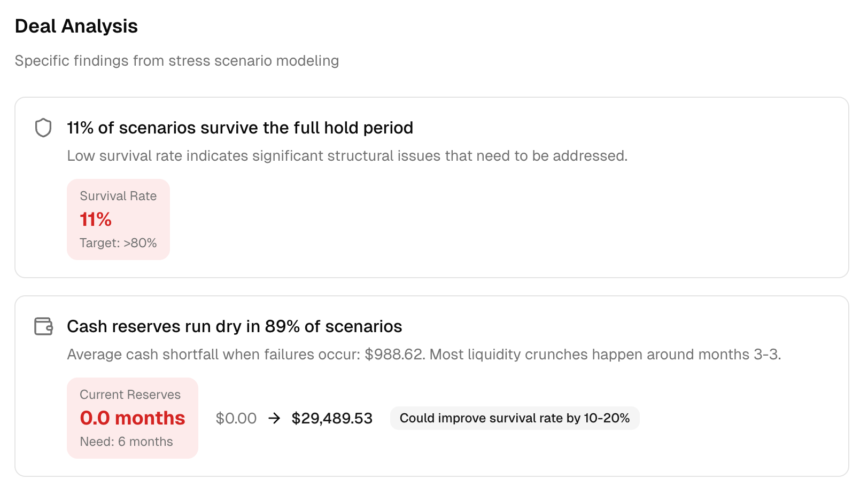Select the Survival Rate 11% badge
The height and width of the screenshot is (487, 868).
[x=118, y=219]
